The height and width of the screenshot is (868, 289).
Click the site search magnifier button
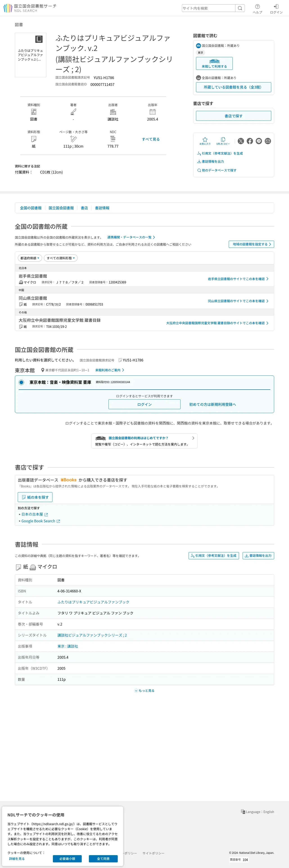240,8
